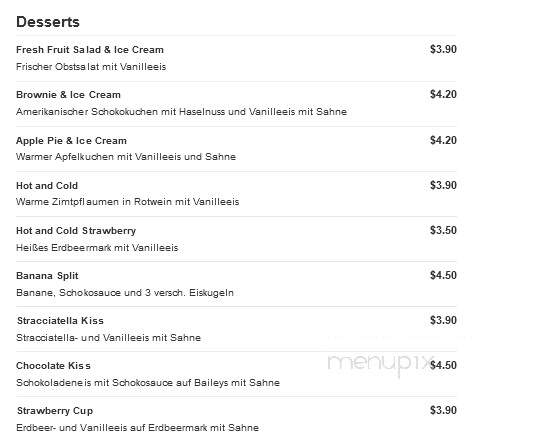
Task: Click the Frischer Obstsalat mit Vanilleeis description
Action: tap(91, 67)
